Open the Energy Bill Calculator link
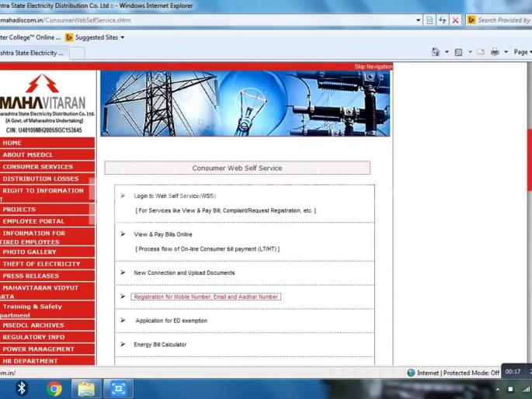This screenshot has height=399, width=532. [160, 345]
